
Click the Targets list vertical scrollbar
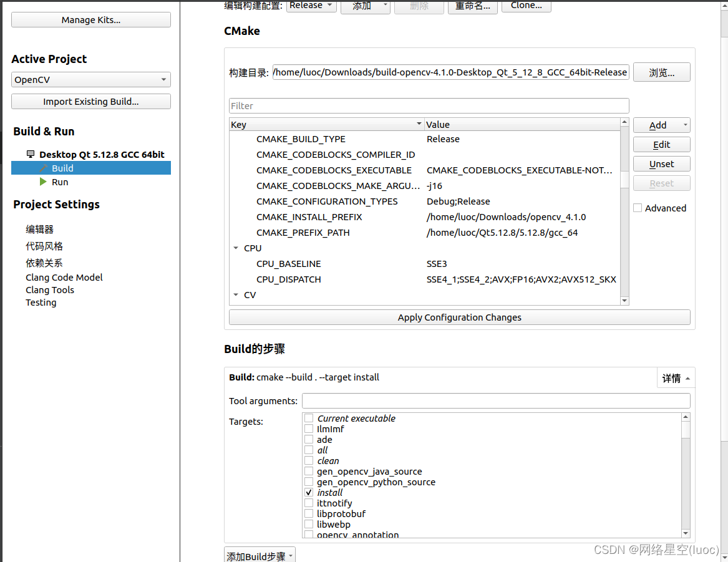pyautogui.click(x=686, y=475)
